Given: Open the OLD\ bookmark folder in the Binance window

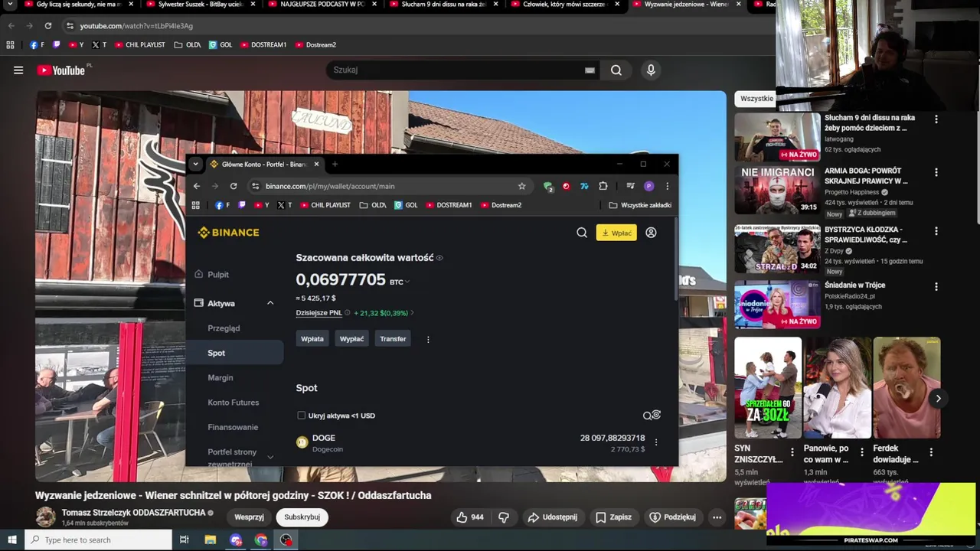Looking at the screenshot, I should point(373,205).
